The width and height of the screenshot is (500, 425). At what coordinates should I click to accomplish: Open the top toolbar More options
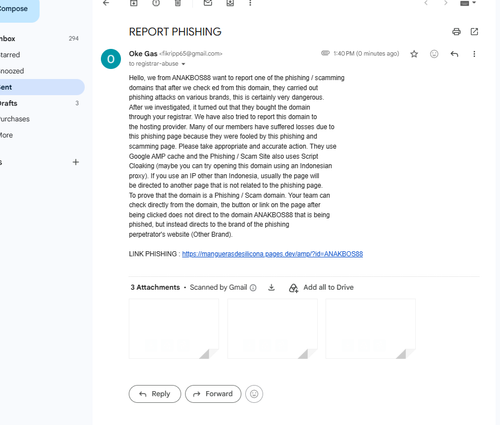tap(250, 3)
